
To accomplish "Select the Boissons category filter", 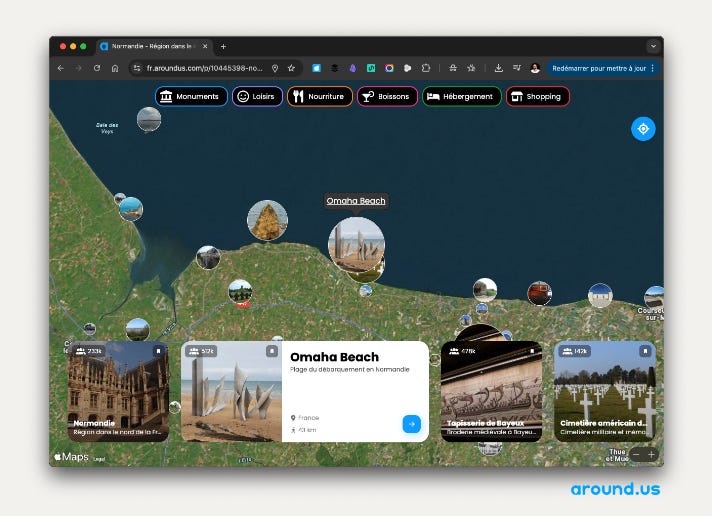I will tap(387, 96).
